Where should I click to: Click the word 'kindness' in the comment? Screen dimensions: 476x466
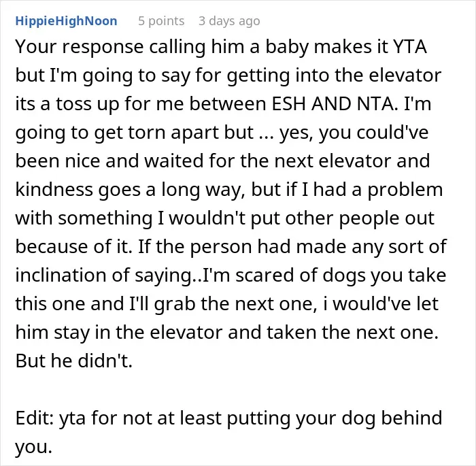point(54,190)
